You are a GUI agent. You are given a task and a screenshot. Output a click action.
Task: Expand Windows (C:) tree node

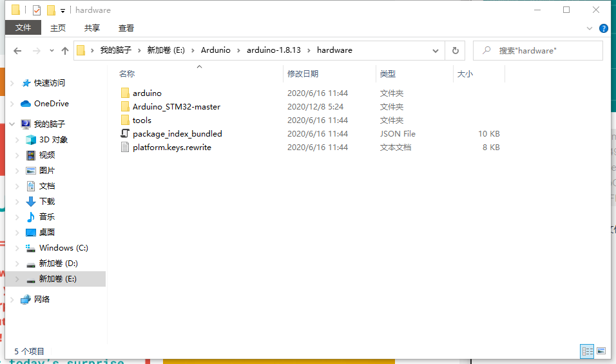pos(17,248)
